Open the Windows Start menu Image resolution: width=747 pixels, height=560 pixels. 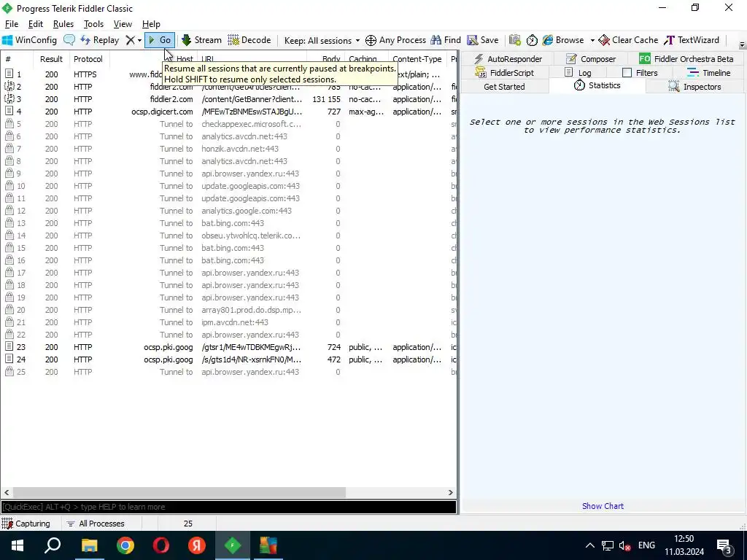pos(18,545)
